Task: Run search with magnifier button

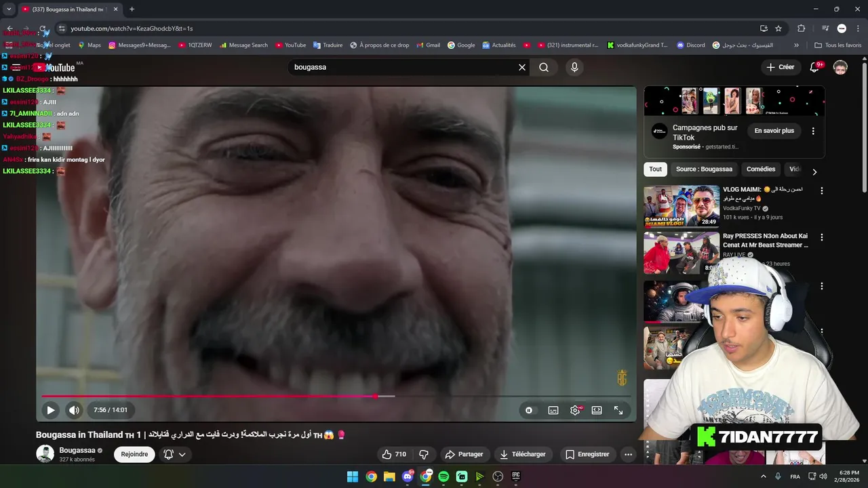Action: coord(544,67)
